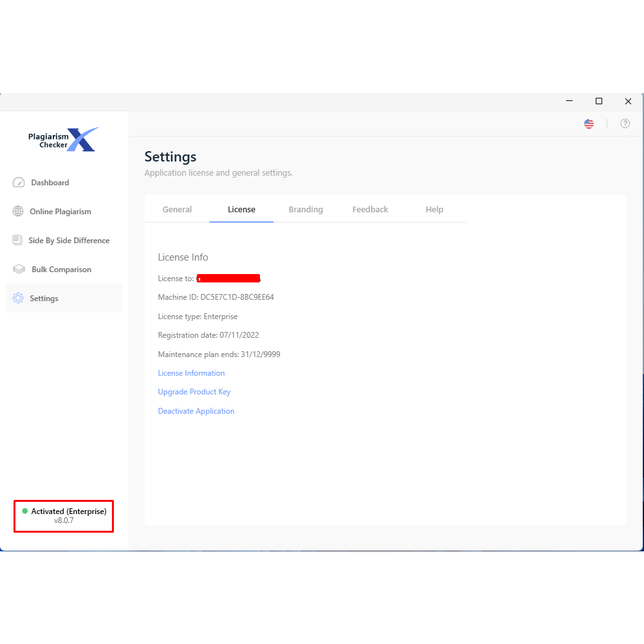Image resolution: width=644 pixels, height=644 pixels.
Task: Select the License tab
Action: 241,210
